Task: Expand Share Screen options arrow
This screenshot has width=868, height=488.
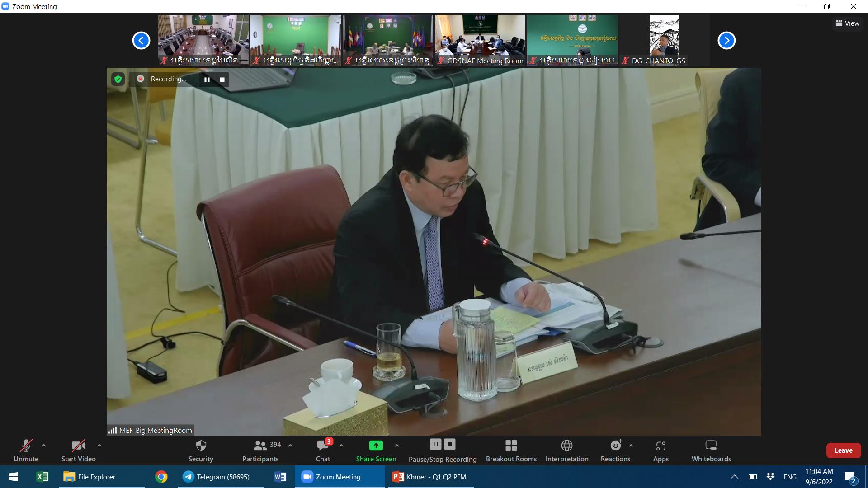Action: pos(396,446)
